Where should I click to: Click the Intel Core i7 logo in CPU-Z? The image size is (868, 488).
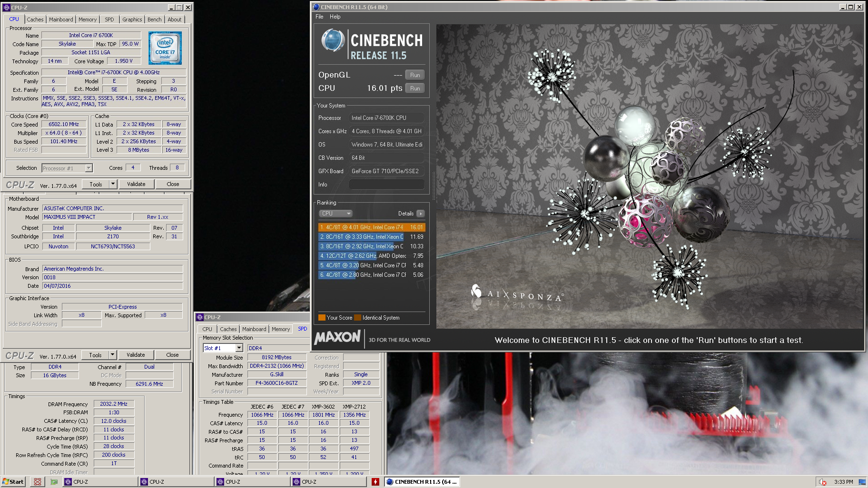[165, 48]
